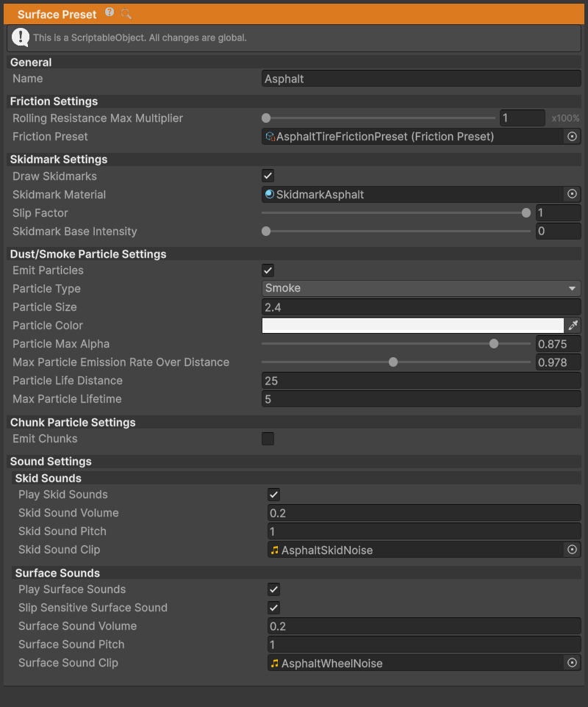Screen dimensions: 588x707
Task: Open object picker for Skid Sound Clip
Action: pos(572,550)
